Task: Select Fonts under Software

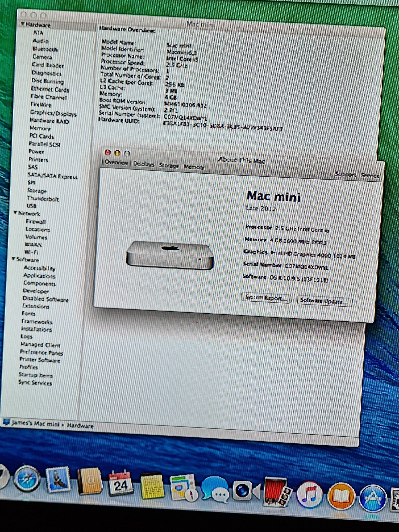Action: pos(29,314)
